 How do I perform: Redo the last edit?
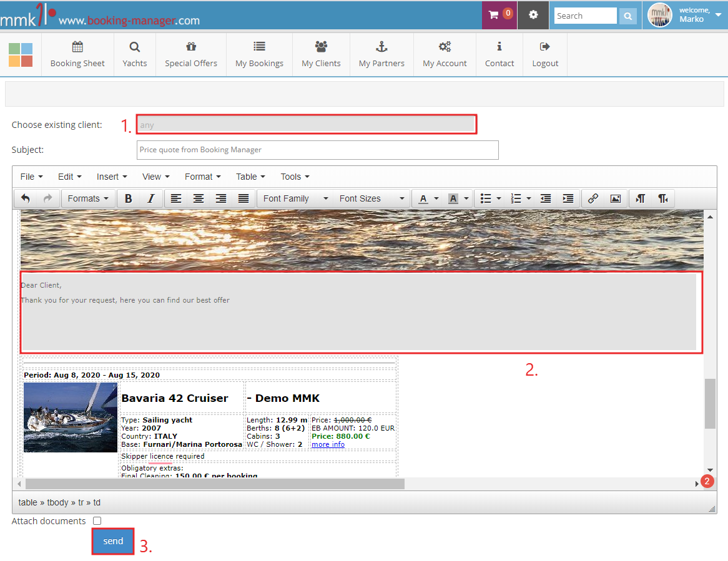(48, 198)
